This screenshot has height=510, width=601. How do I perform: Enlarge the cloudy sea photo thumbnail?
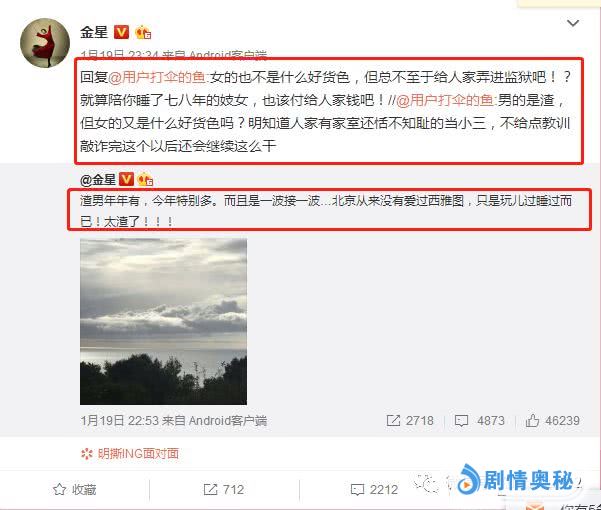(163, 321)
